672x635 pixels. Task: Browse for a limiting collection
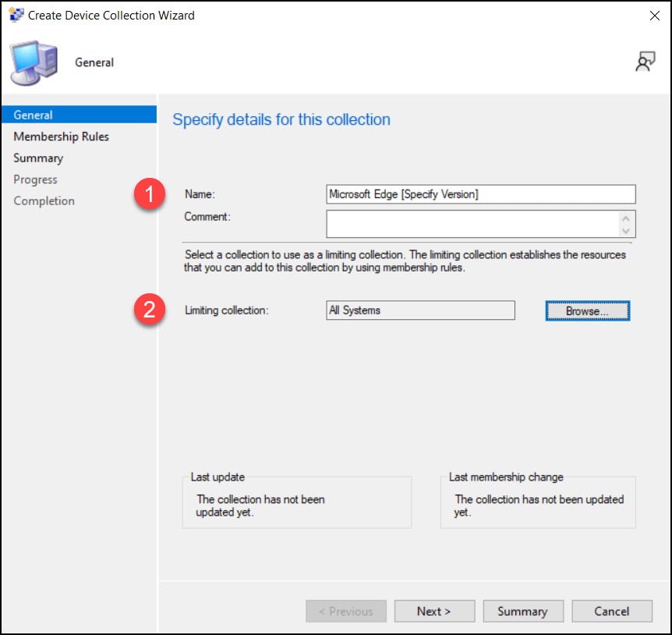click(587, 310)
